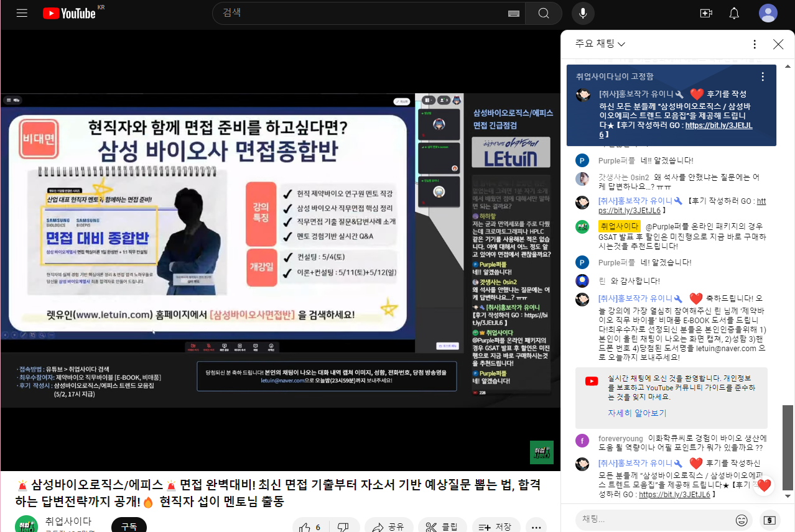Image resolution: width=795 pixels, height=532 pixels.
Task: Click the 공유 share button
Action: point(389,527)
